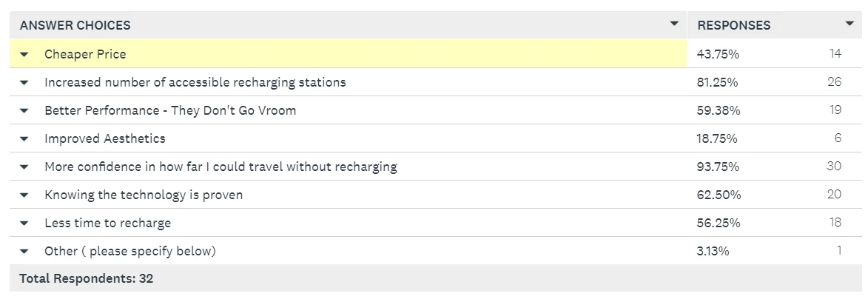The height and width of the screenshot is (302, 868).
Task: Click the response count 26
Action: (834, 82)
